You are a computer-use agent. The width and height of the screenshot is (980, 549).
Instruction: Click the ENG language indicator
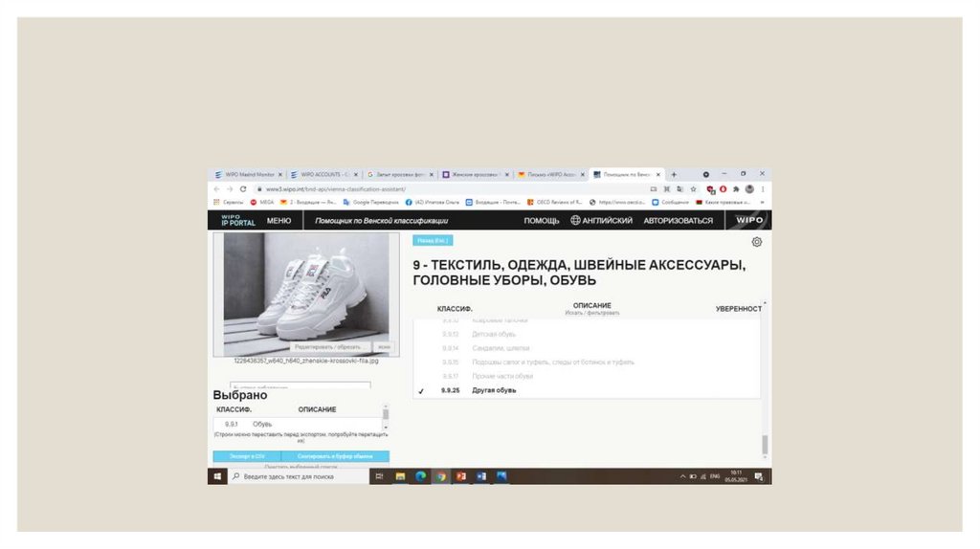tap(715, 476)
